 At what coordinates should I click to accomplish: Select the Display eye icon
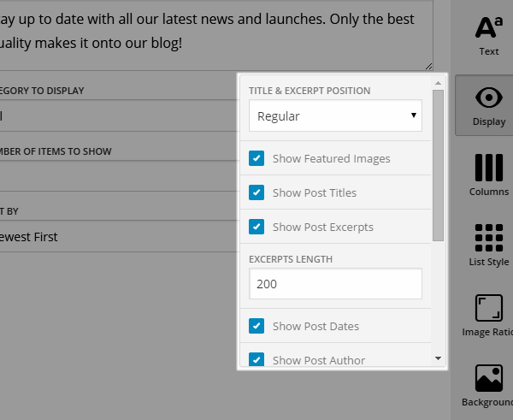(x=489, y=98)
